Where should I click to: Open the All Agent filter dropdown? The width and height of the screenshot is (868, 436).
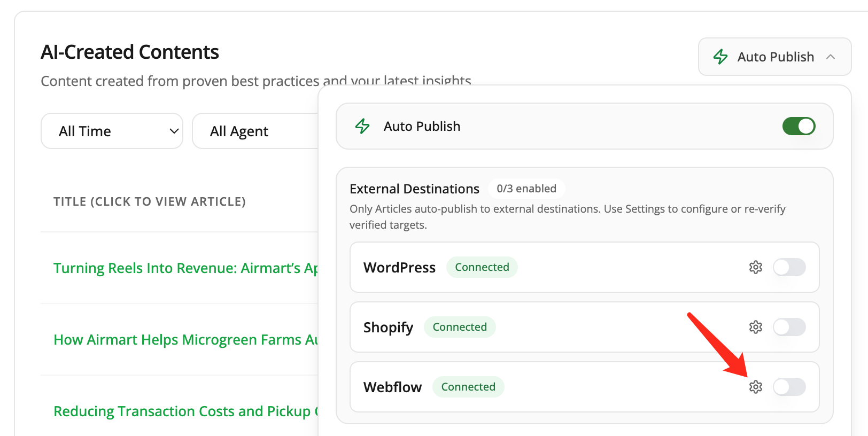[x=255, y=131]
